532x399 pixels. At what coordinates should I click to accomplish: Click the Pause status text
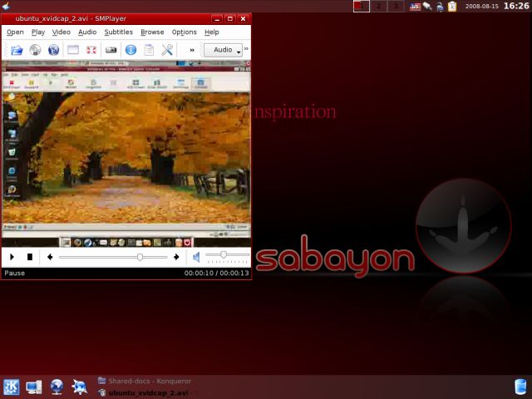coord(15,273)
